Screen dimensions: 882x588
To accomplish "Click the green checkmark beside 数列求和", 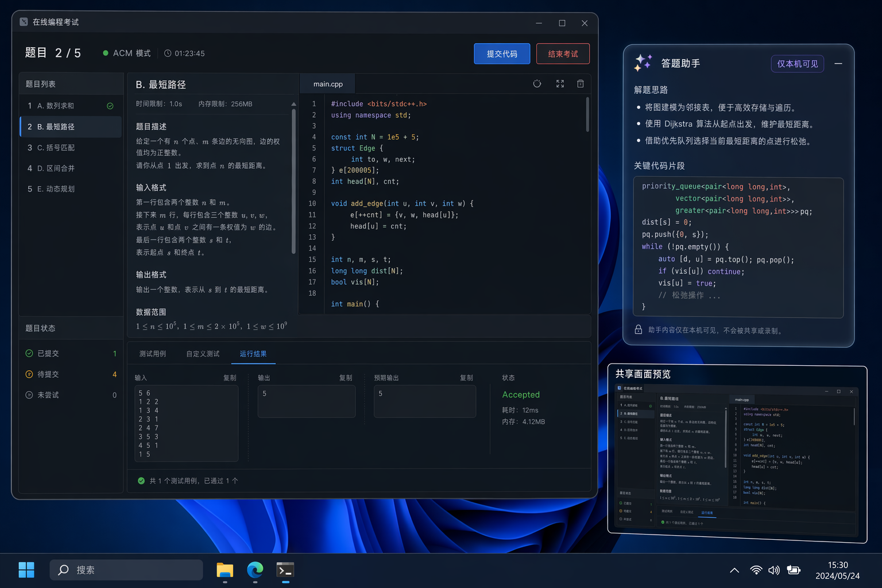I will (x=110, y=106).
